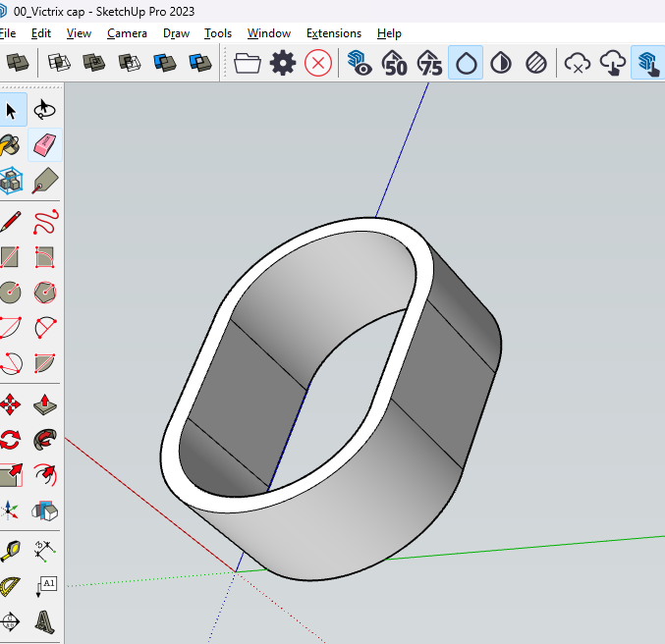The image size is (665, 644).
Task: Expand the Draw menu
Action: [x=176, y=33]
